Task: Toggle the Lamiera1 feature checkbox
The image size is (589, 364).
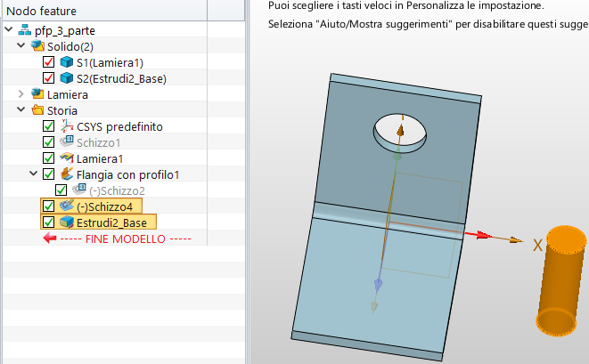Action: click(48, 158)
